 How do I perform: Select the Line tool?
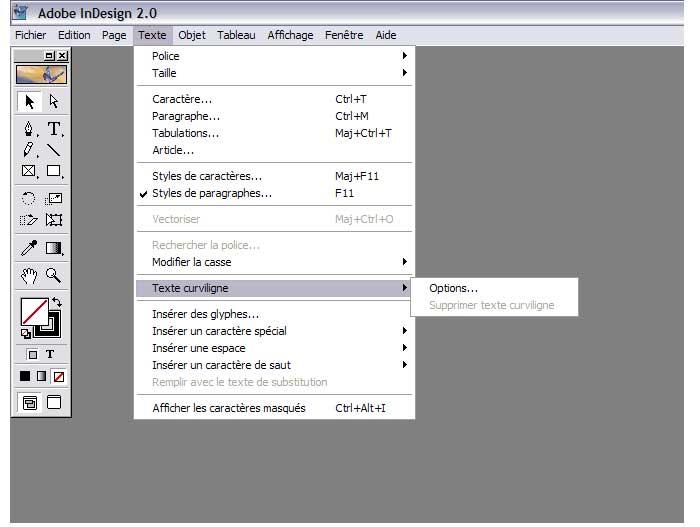54,150
